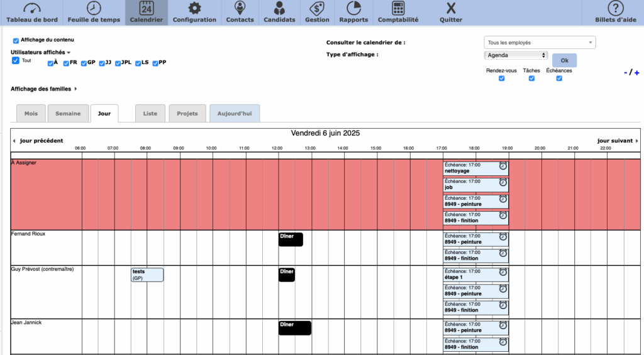This screenshot has height=355, width=644.
Task: Open the tests (GP) calendar event
Action: 147,275
